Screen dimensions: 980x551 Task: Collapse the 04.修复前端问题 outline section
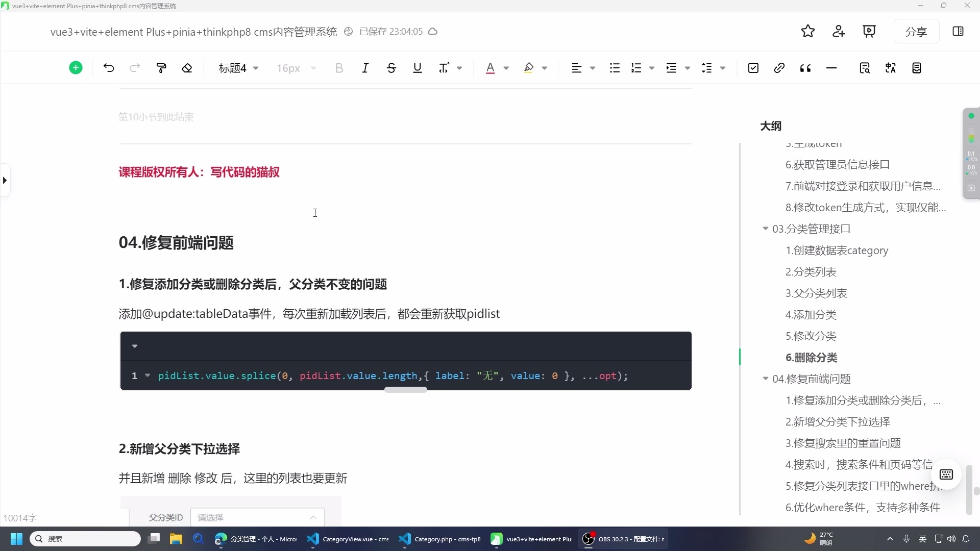(765, 379)
